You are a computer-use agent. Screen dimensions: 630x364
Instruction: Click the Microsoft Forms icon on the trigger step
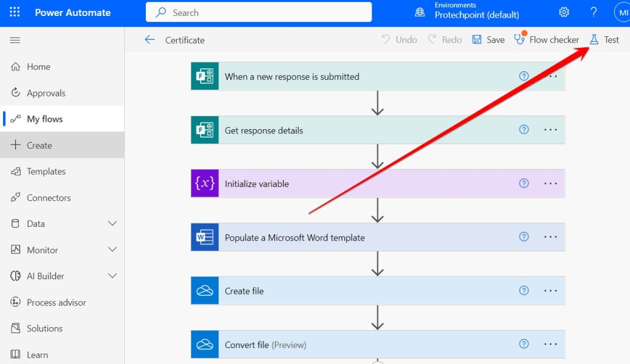pos(204,76)
